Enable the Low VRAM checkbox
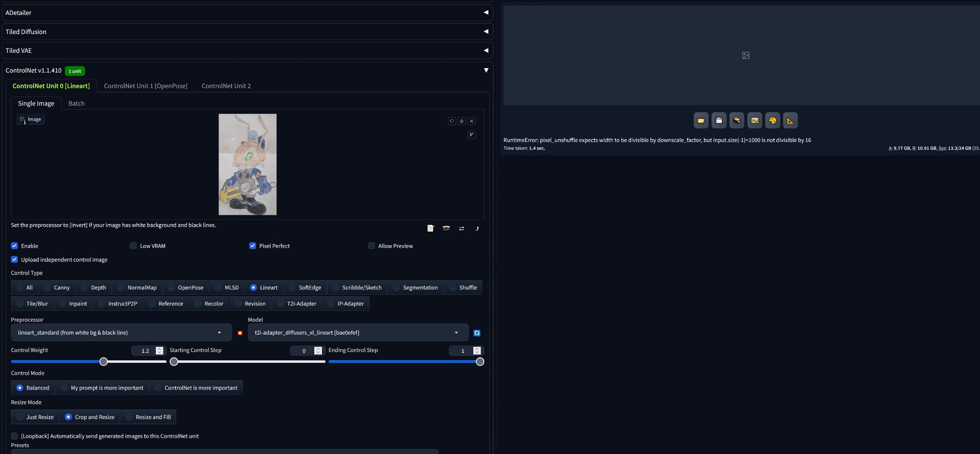 pyautogui.click(x=133, y=246)
